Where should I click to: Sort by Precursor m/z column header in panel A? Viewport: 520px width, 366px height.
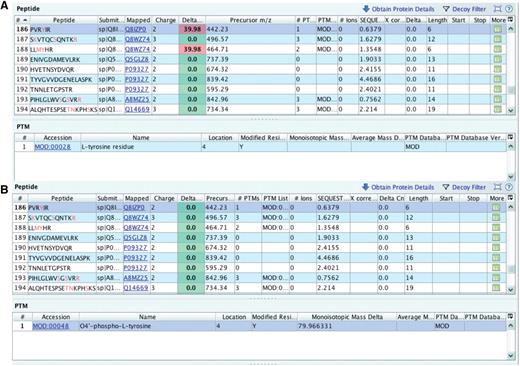(250, 20)
